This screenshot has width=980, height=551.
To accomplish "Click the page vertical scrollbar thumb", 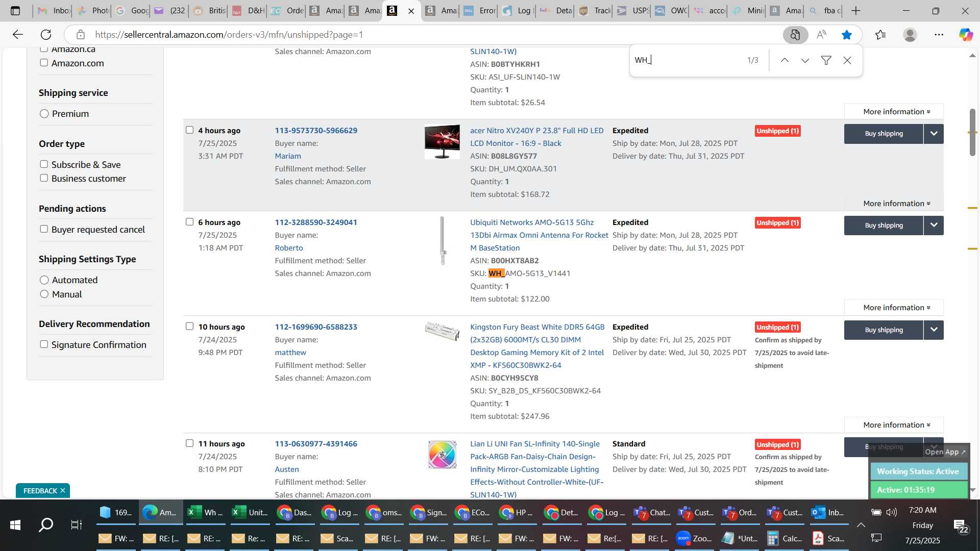I will click(x=972, y=133).
